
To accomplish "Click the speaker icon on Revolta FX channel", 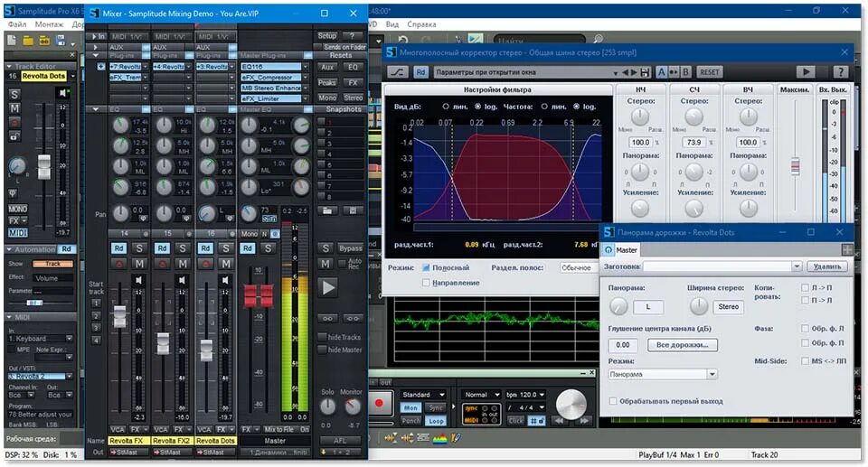I will (x=139, y=281).
